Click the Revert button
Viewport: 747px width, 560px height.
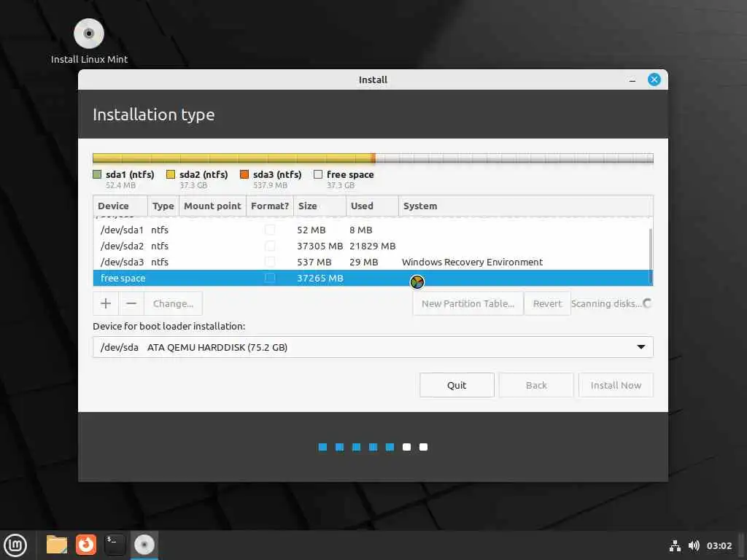547,303
